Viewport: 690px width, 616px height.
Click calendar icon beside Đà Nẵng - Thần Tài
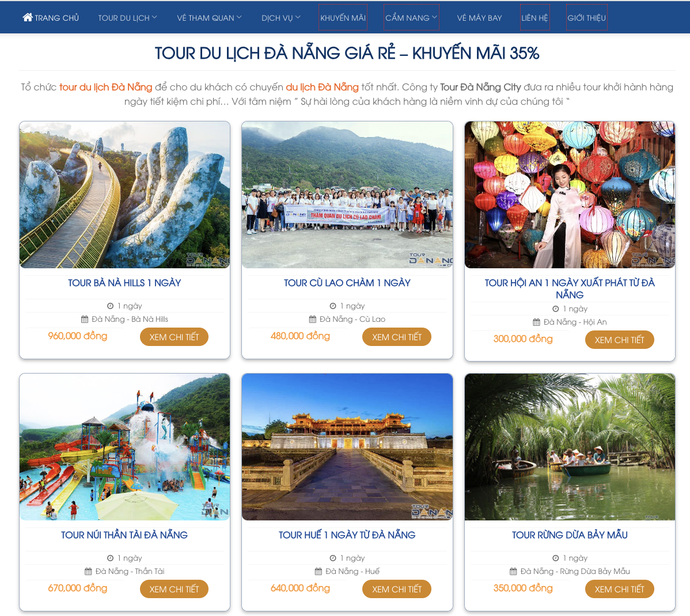88,571
